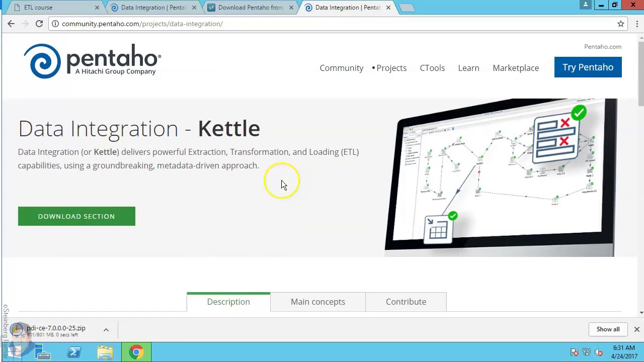Go back to the previous page
The image size is (644, 362).
[x=11, y=24]
